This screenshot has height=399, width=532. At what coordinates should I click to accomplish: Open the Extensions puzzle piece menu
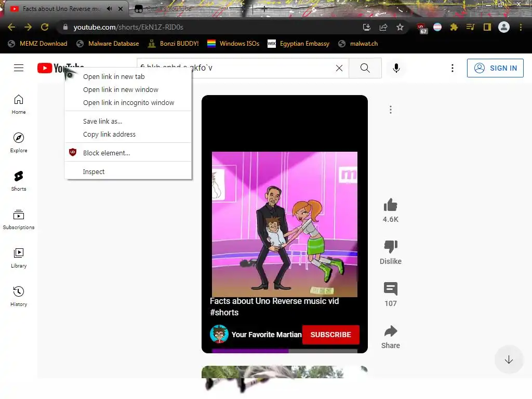pos(454,27)
